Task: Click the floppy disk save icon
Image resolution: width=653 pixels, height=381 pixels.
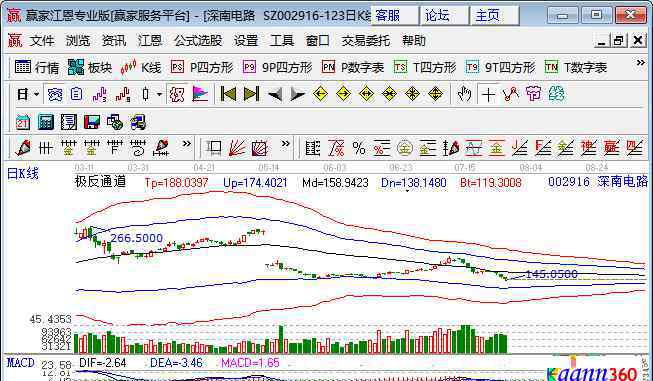Action: pos(92,122)
